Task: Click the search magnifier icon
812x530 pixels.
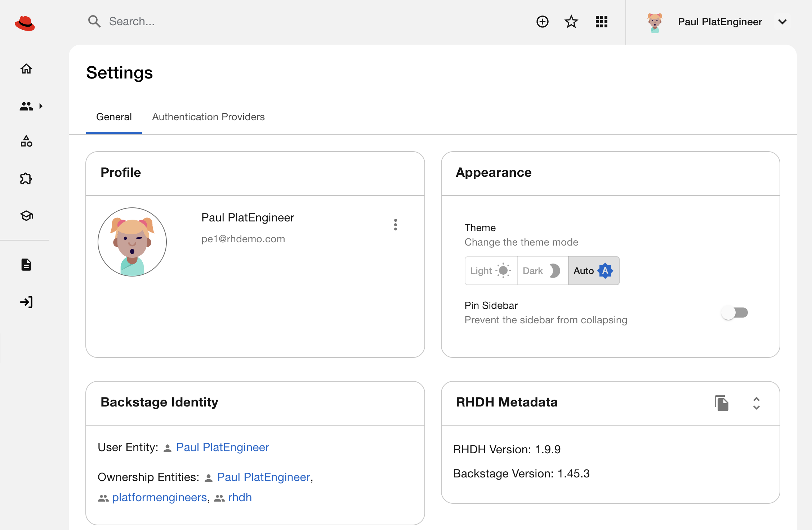Action: (x=94, y=22)
